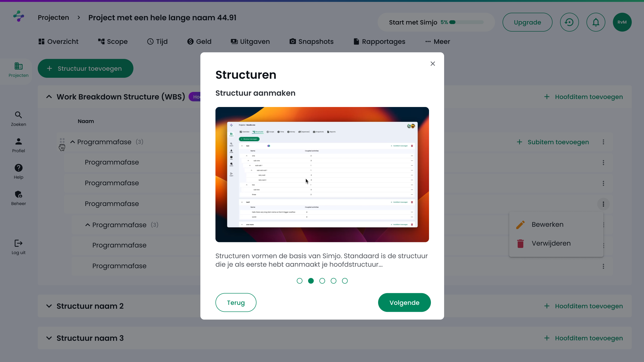Viewport: 644px width, 362px height.
Task: Open three-dot menu of first Programmafase subitem
Action: pyautogui.click(x=603, y=163)
